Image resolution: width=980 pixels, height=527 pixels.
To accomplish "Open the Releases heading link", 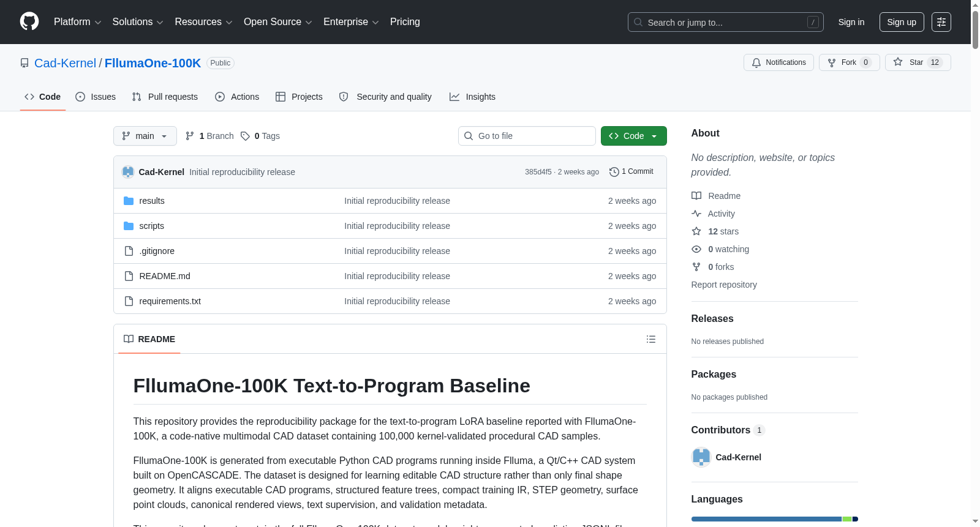I will click(x=712, y=319).
